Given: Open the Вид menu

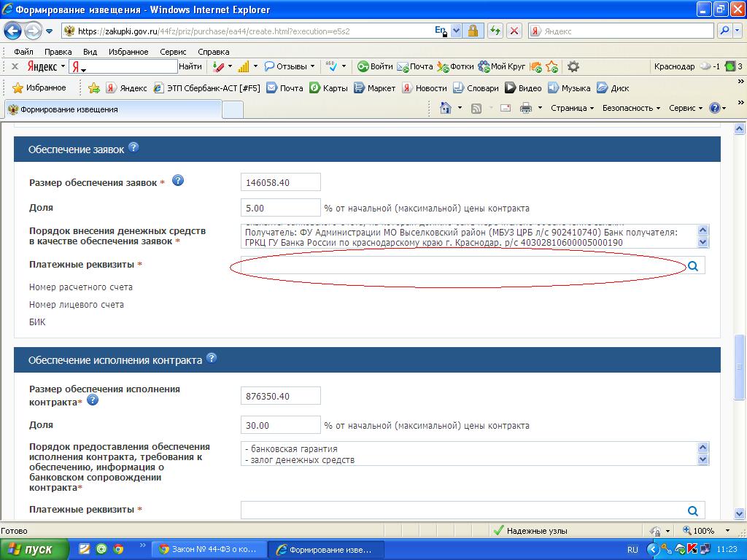Looking at the screenshot, I should click(x=90, y=52).
